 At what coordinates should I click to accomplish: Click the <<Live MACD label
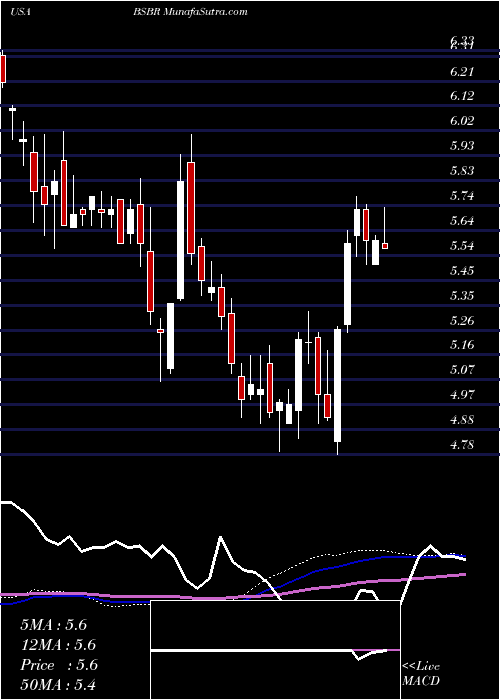(421, 673)
